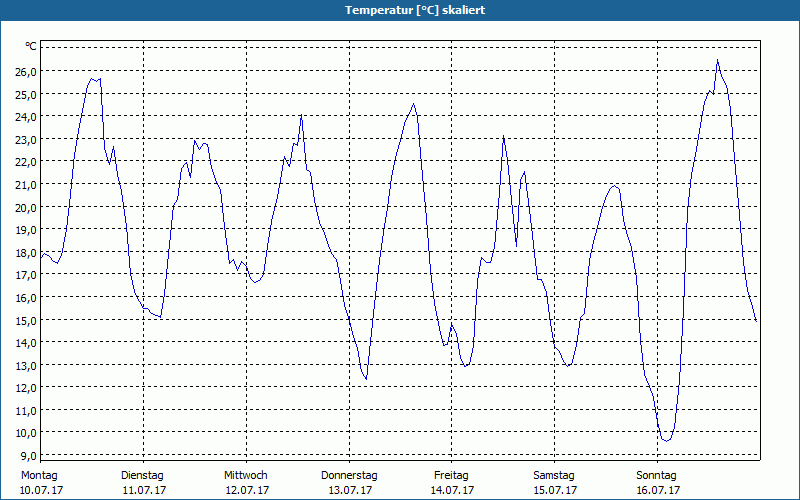Image resolution: width=800 pixels, height=500 pixels.
Task: Click the 9,0 axis label
Action: pyautogui.click(x=29, y=456)
